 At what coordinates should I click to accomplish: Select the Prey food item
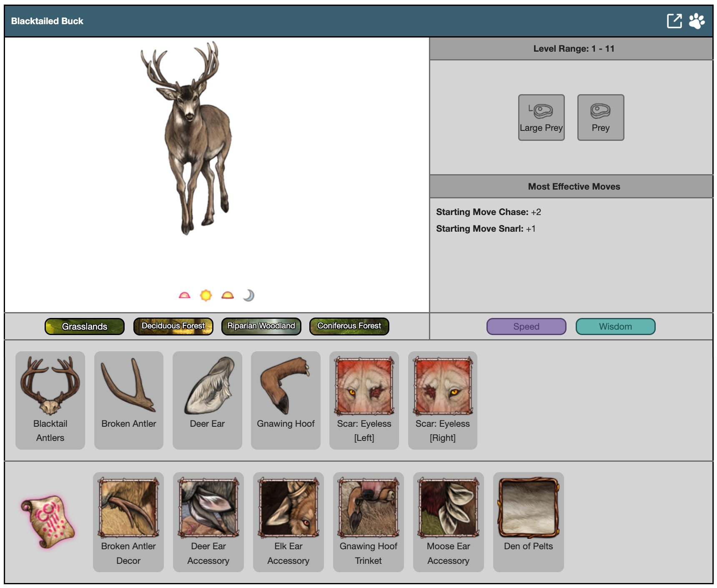pyautogui.click(x=600, y=118)
